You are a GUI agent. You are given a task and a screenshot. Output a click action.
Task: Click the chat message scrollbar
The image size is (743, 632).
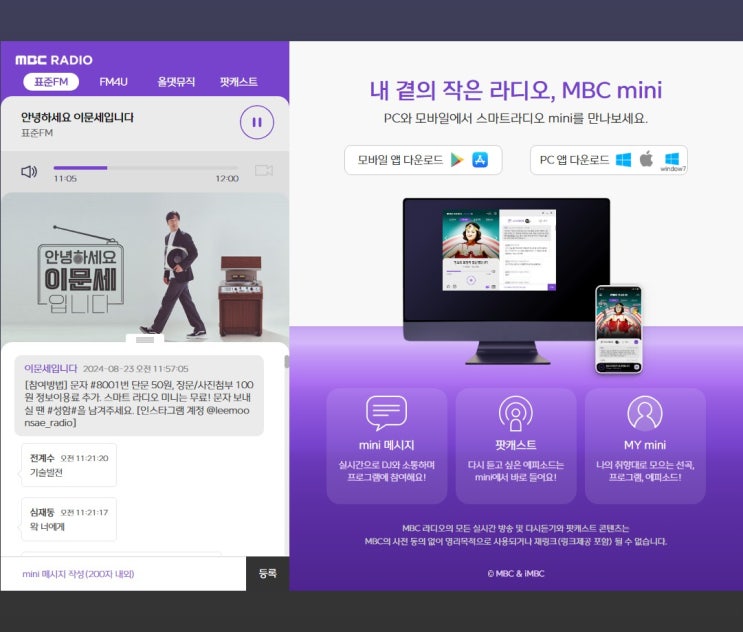click(286, 361)
